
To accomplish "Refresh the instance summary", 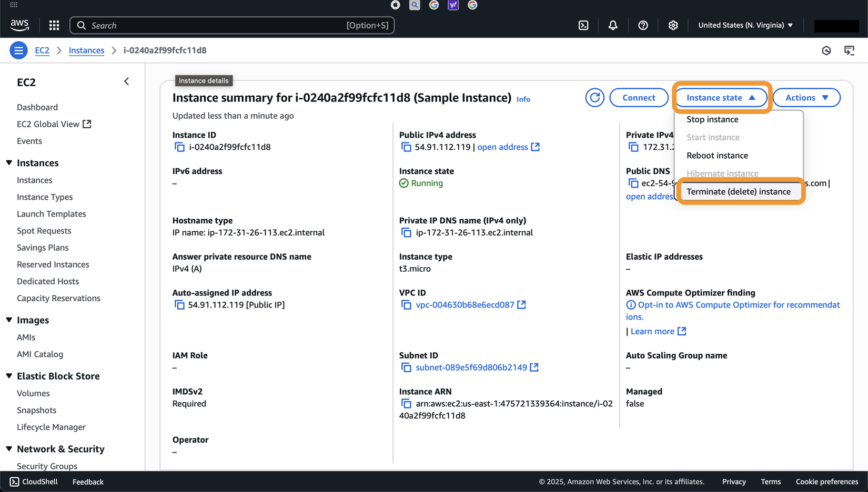I will point(594,98).
